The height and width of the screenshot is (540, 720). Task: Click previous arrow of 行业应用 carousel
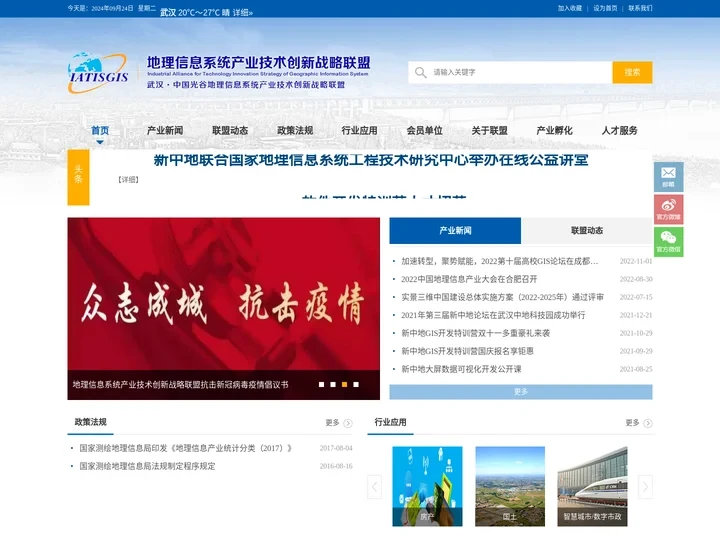375,487
